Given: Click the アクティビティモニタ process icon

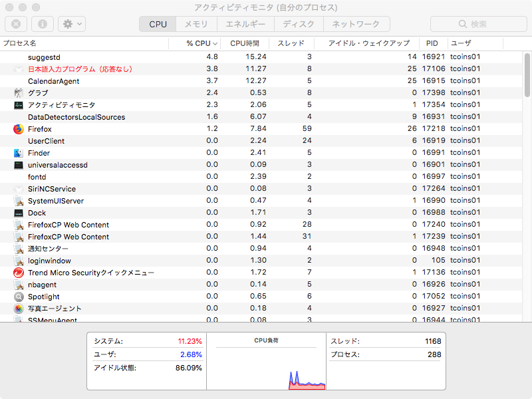Looking at the screenshot, I should point(19,105).
